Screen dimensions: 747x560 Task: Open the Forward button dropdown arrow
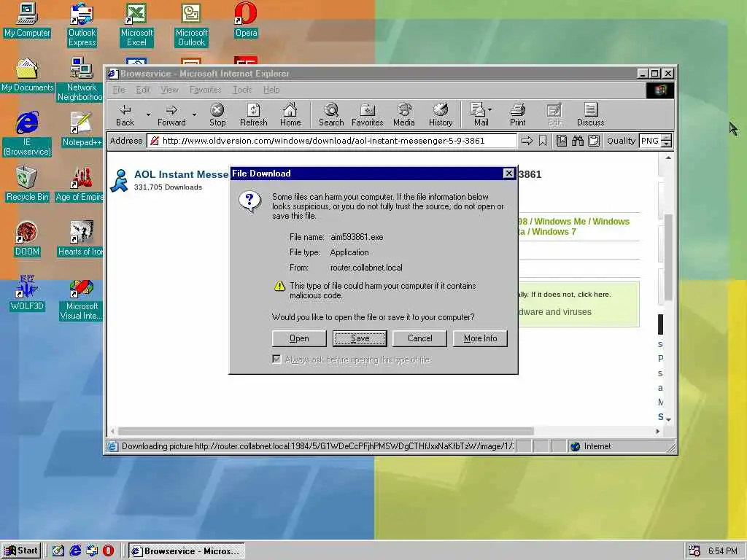(194, 114)
